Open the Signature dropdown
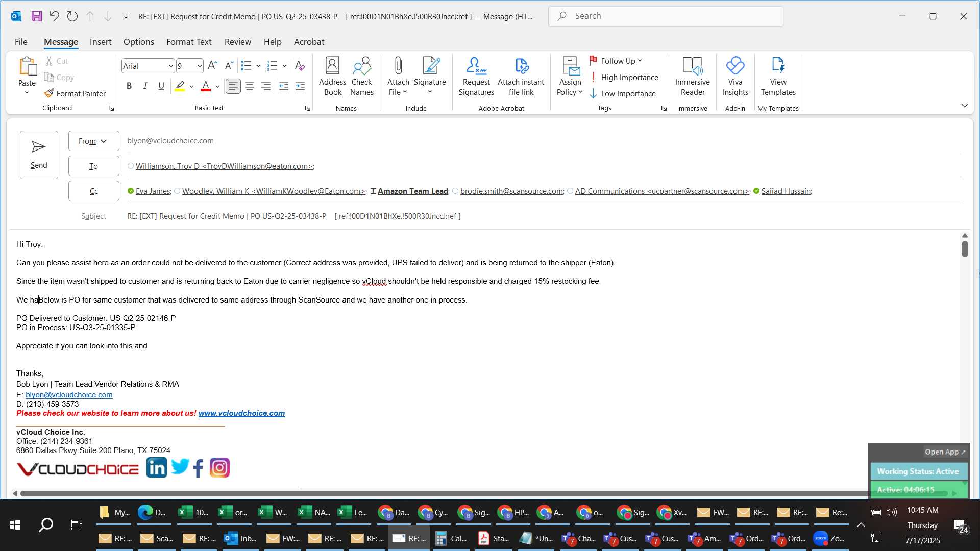Screen dimensions: 980x551 [430, 87]
